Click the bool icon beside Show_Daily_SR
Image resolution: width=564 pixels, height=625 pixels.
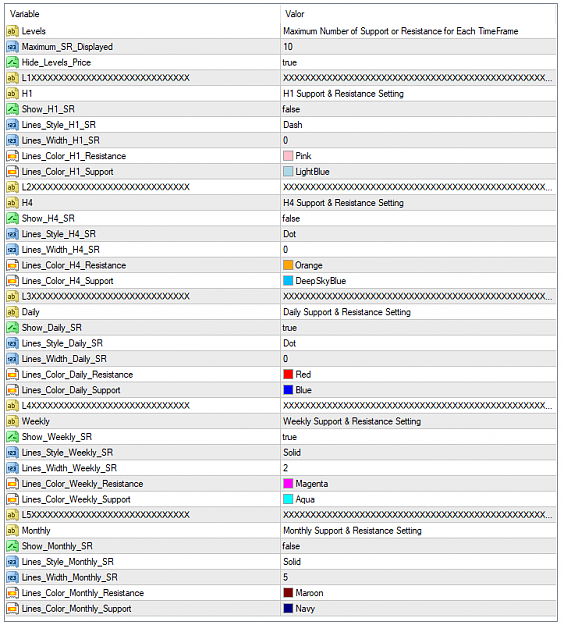click(12, 328)
